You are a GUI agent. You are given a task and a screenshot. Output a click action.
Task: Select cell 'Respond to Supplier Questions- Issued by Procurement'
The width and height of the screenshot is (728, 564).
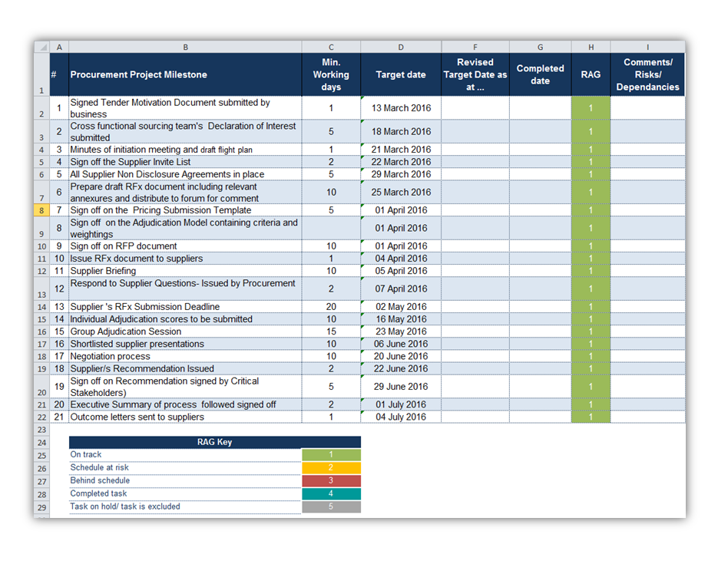pos(185,289)
